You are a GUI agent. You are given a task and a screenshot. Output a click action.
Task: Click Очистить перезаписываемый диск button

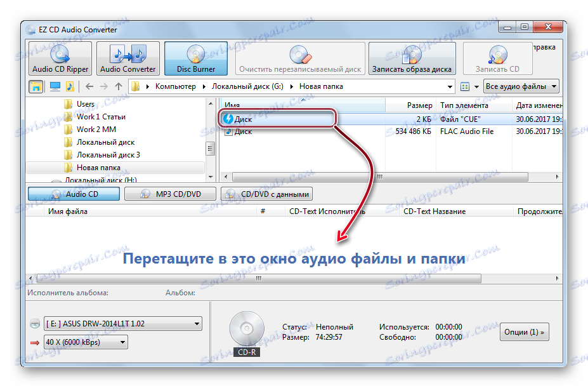pos(300,58)
